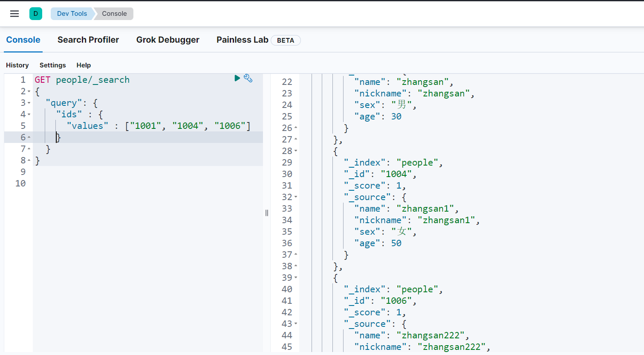The image size is (644, 355).
Task: Click the green D space avatar
Action: [36, 14]
